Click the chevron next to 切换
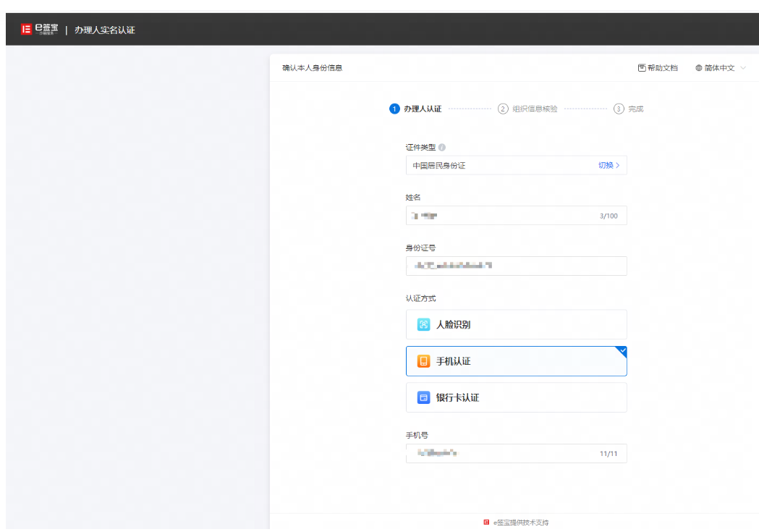 click(x=618, y=166)
